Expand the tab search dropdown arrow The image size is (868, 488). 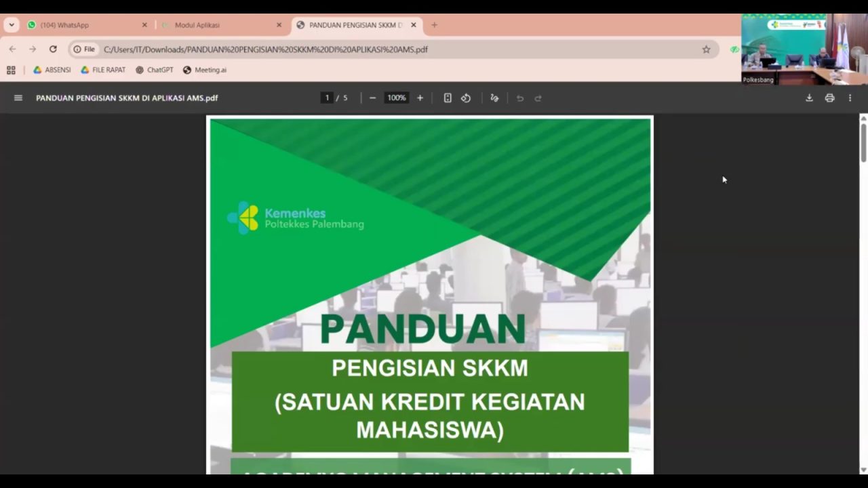pos(12,25)
